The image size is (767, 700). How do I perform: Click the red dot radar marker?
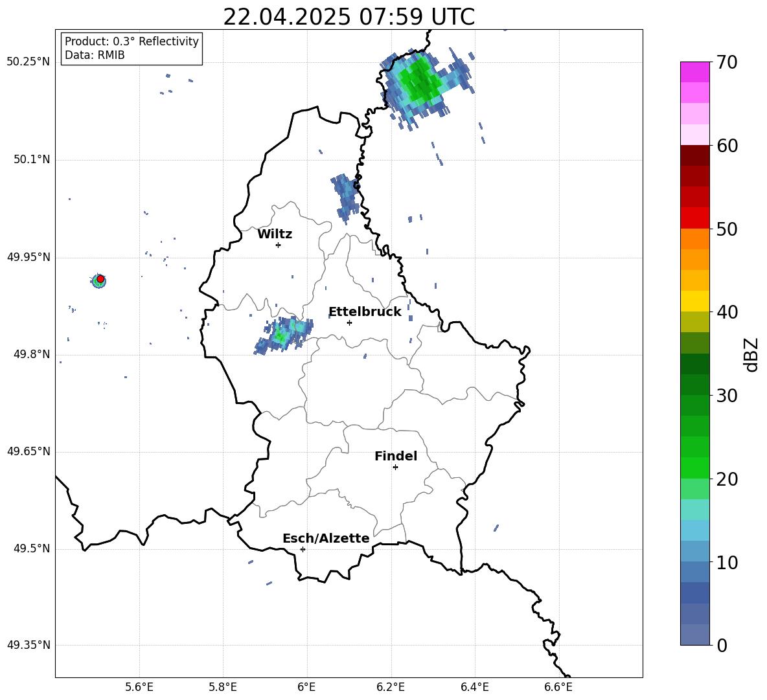pyautogui.click(x=100, y=279)
